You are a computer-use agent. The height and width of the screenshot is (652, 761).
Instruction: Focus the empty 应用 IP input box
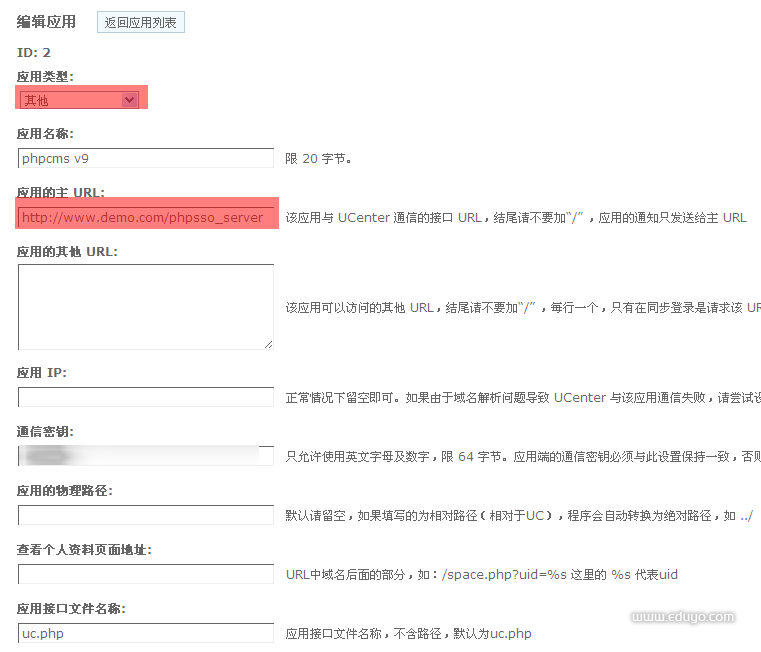click(x=145, y=397)
